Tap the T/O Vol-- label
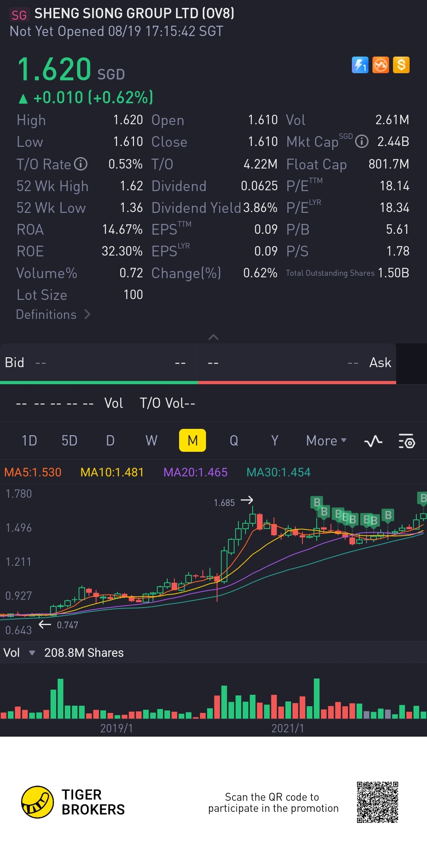The height and width of the screenshot is (868, 427). [167, 403]
